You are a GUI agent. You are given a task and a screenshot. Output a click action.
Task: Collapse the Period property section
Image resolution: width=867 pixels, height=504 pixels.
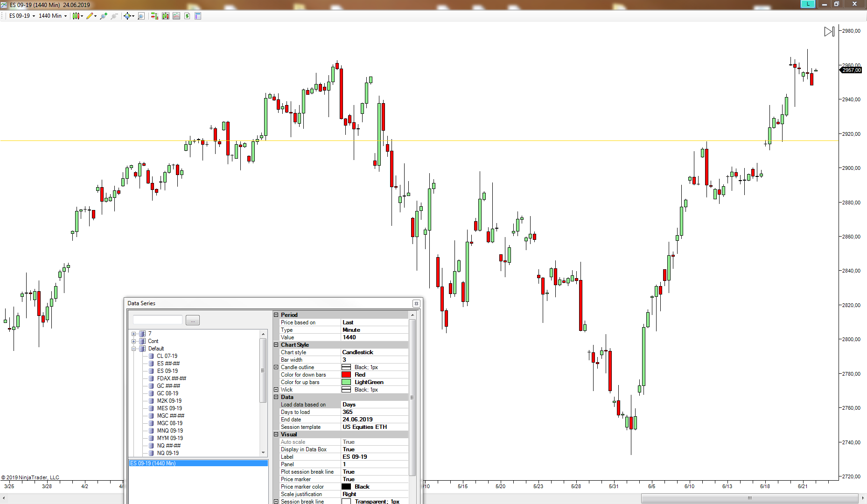point(276,315)
